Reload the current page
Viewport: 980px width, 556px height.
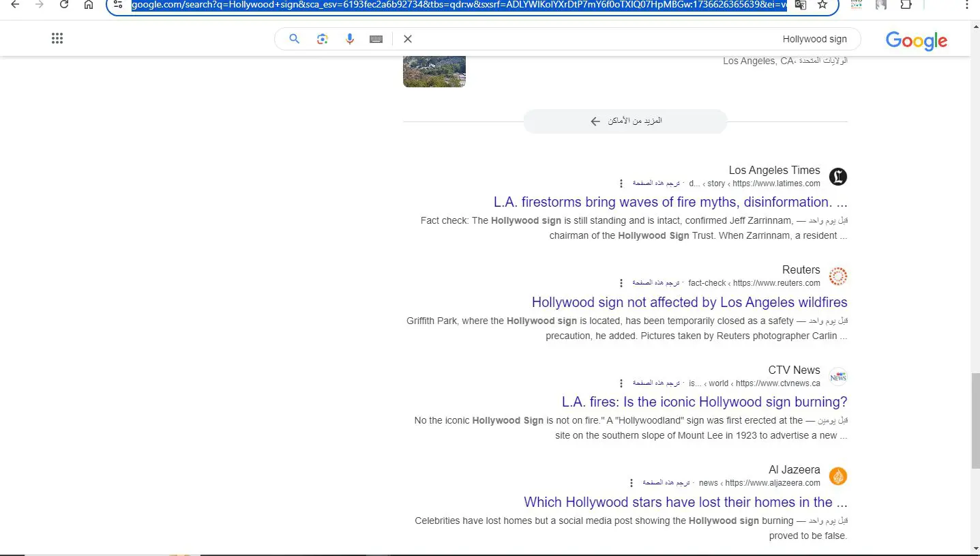pos(64,5)
